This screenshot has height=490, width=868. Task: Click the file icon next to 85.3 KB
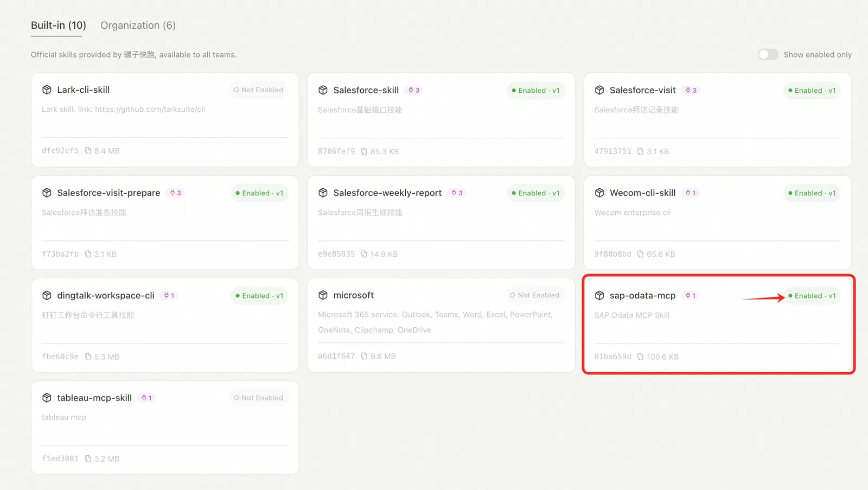point(364,151)
